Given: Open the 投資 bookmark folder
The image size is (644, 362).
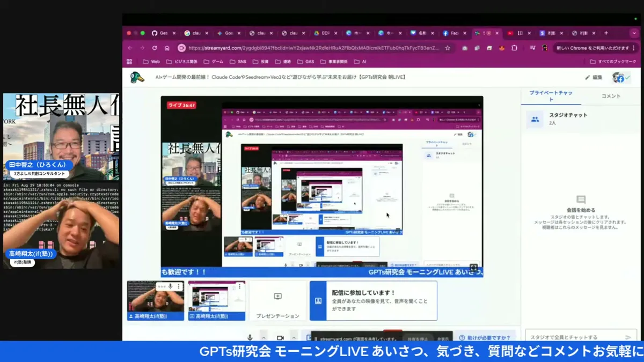Looking at the screenshot, I should pyautogui.click(x=260, y=62).
